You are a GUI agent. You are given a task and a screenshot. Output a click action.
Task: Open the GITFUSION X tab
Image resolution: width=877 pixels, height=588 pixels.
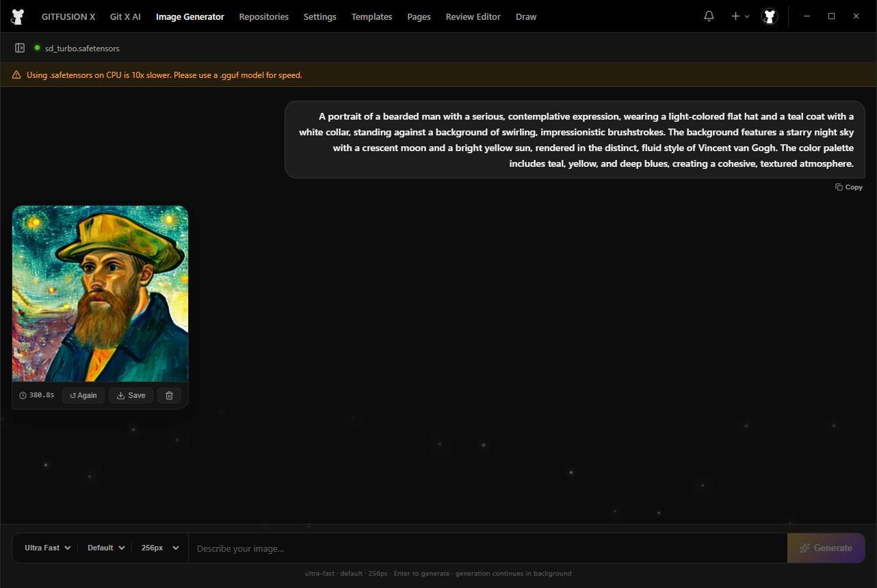click(x=68, y=16)
